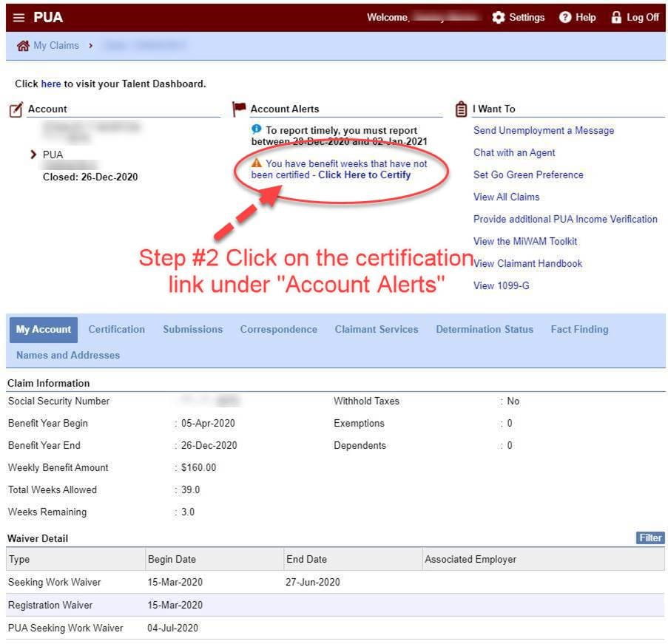Click the blue info alert icon

coord(257,129)
